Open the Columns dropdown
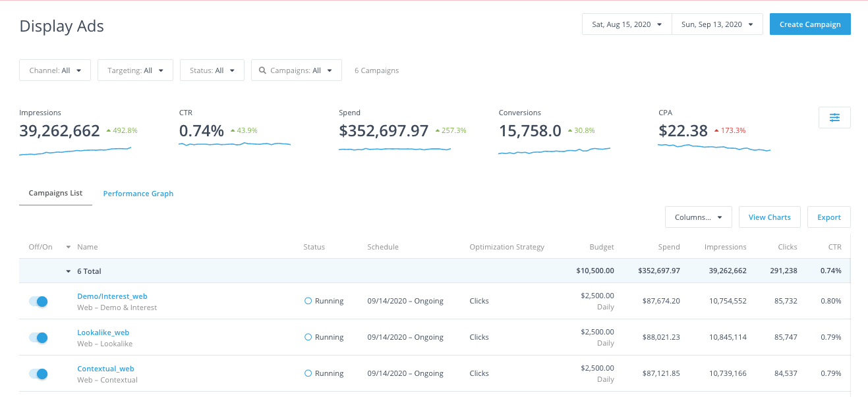The image size is (868, 397). click(x=699, y=217)
